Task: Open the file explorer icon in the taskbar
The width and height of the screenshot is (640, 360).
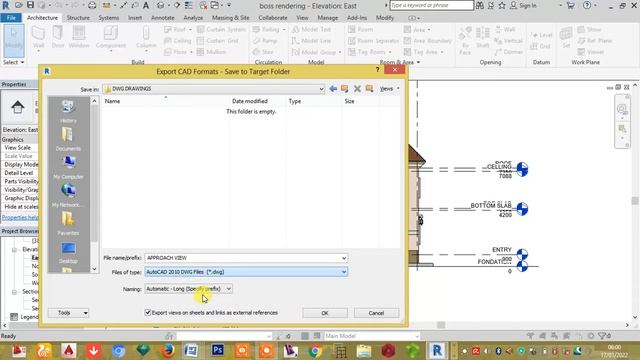Action: (364, 350)
